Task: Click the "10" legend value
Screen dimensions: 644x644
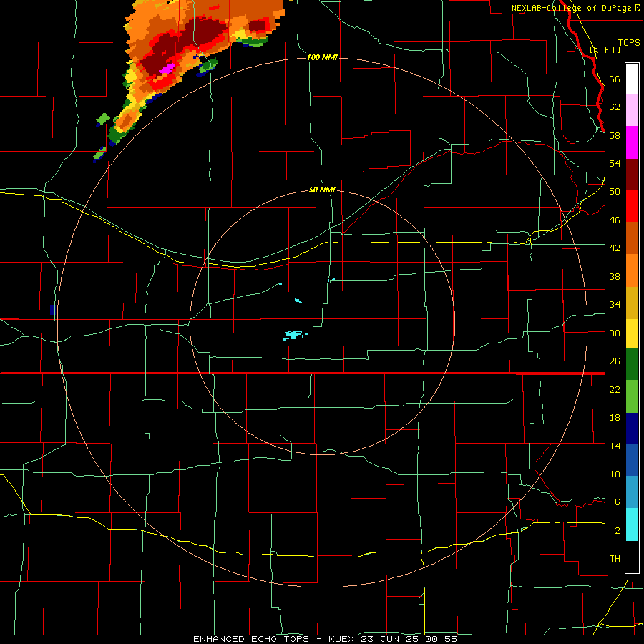Action: click(615, 474)
